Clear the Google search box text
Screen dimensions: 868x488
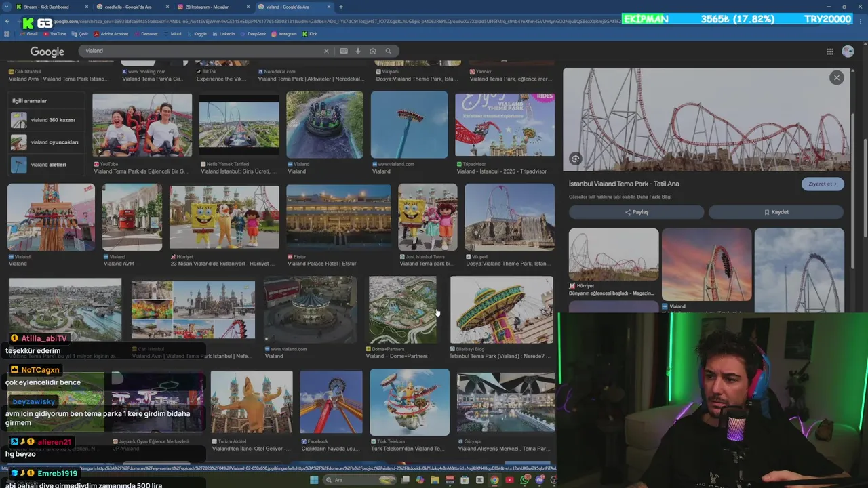point(326,51)
